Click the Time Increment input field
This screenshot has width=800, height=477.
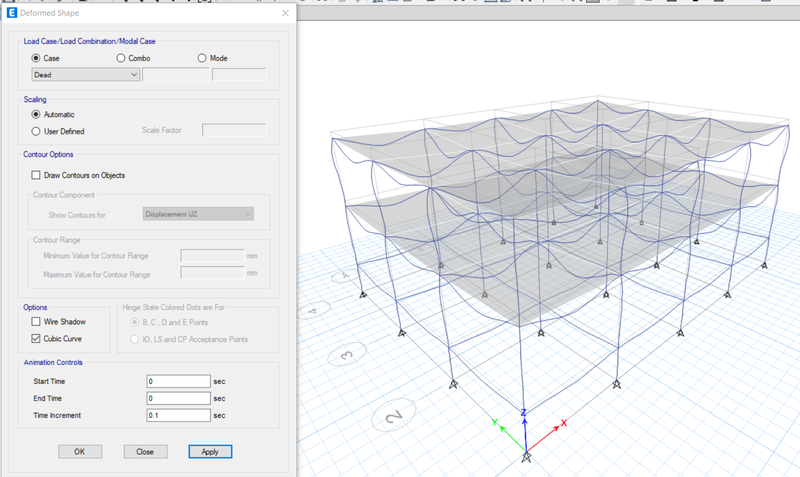tap(179, 415)
